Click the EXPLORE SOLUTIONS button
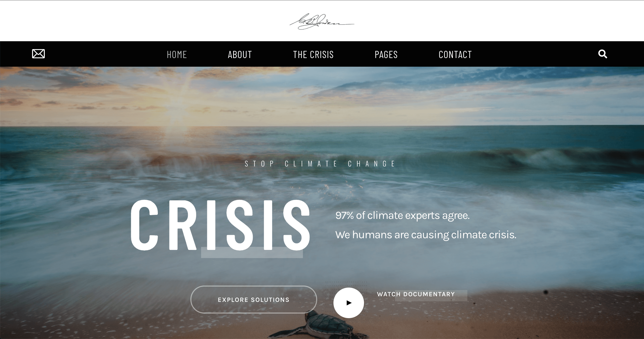 [x=254, y=300]
